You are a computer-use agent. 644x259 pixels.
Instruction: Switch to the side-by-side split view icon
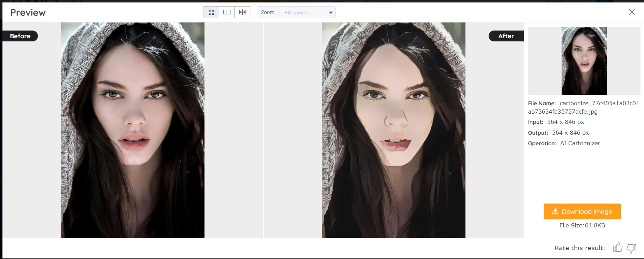pyautogui.click(x=227, y=12)
